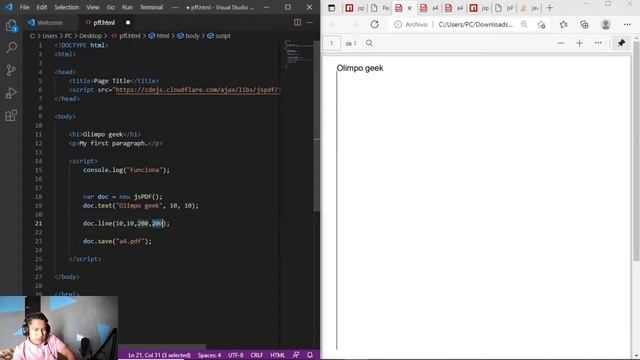Screen dimensions: 640x360
Task: Open a new tab in Edge
Action: (x=549, y=8)
